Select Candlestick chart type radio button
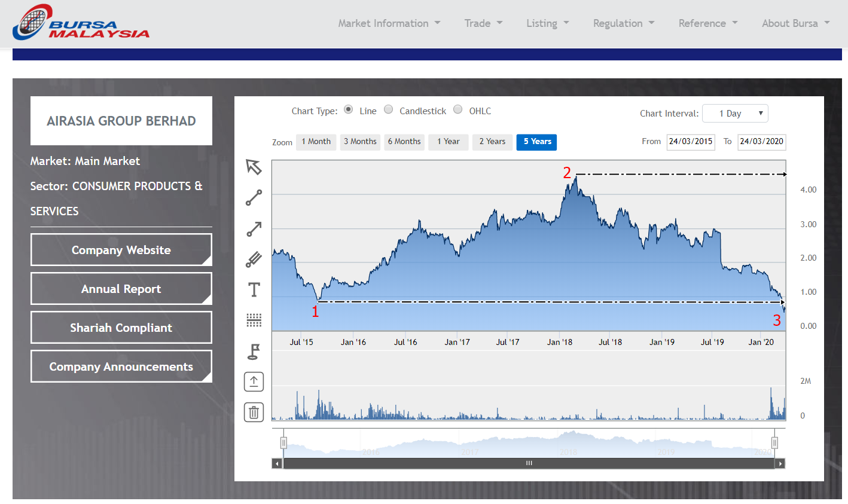Viewport: 848px width, 504px height. pos(389,109)
